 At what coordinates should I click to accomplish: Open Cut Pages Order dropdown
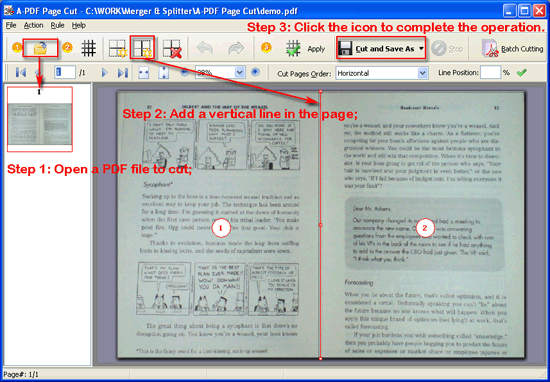click(x=423, y=73)
